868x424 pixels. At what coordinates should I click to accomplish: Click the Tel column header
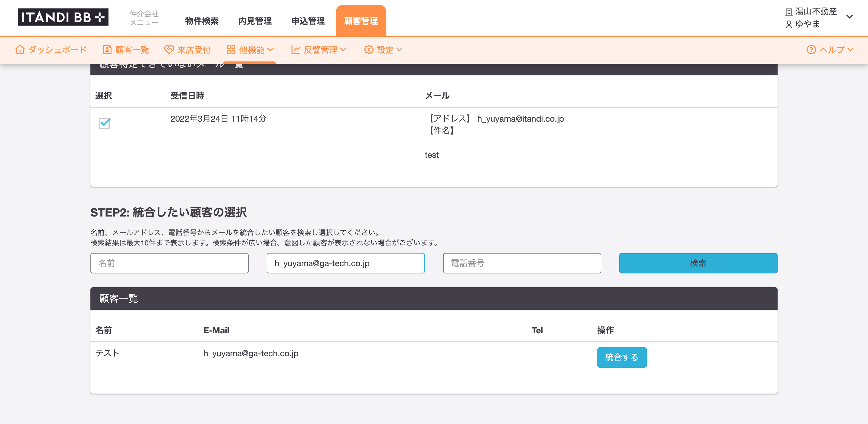click(537, 330)
